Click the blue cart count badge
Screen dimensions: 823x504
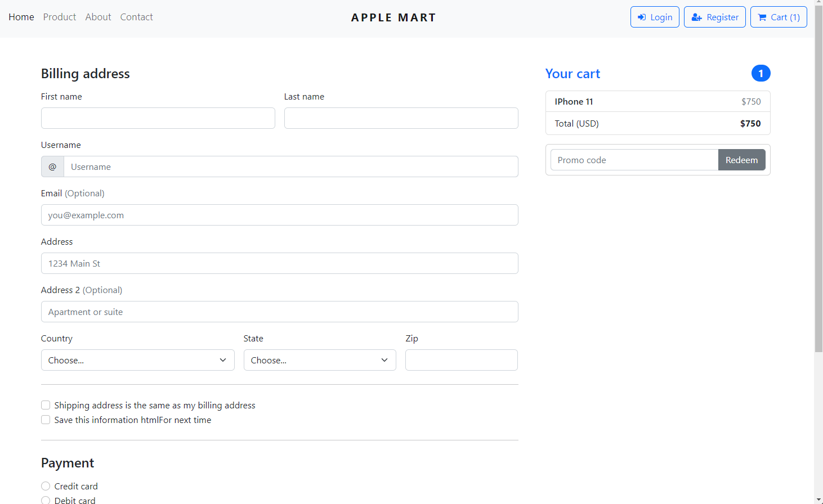pyautogui.click(x=761, y=73)
